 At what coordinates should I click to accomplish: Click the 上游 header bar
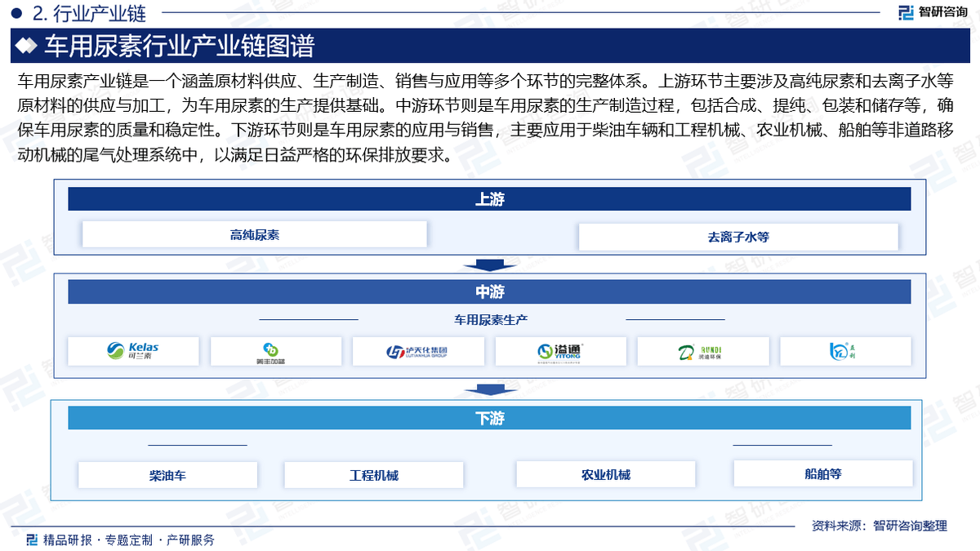click(x=489, y=199)
